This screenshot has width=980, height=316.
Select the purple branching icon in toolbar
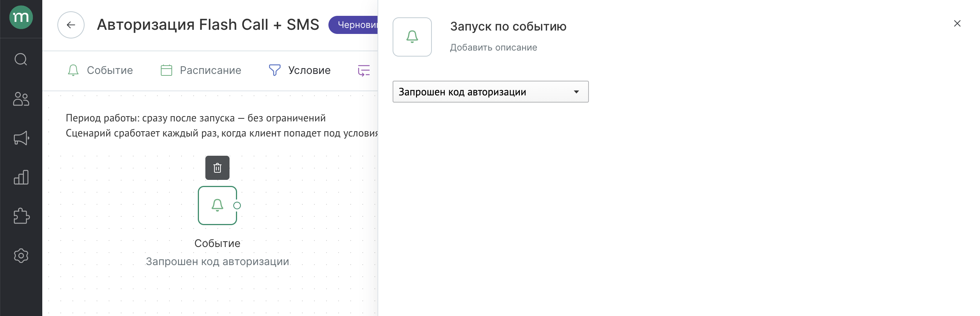(364, 70)
